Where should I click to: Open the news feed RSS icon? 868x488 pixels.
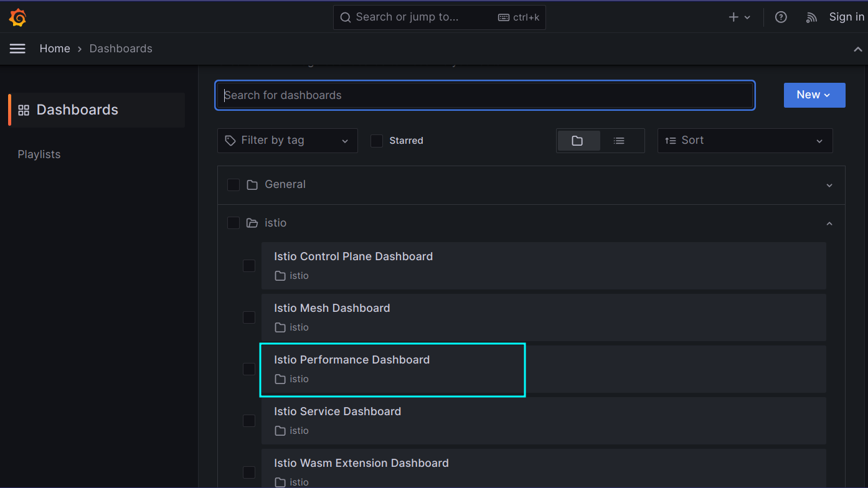click(x=811, y=17)
